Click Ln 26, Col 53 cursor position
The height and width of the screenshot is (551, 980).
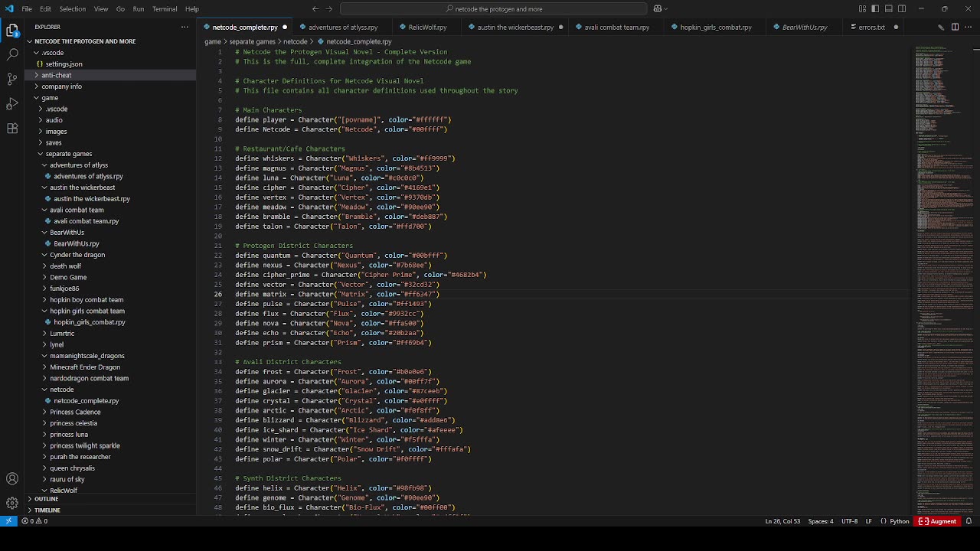coord(782,521)
